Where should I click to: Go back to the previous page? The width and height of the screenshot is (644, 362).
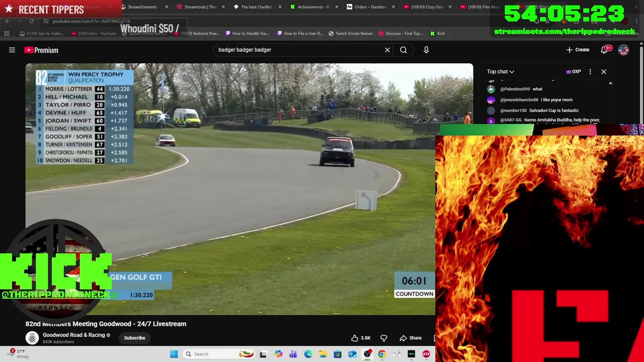pos(7,21)
